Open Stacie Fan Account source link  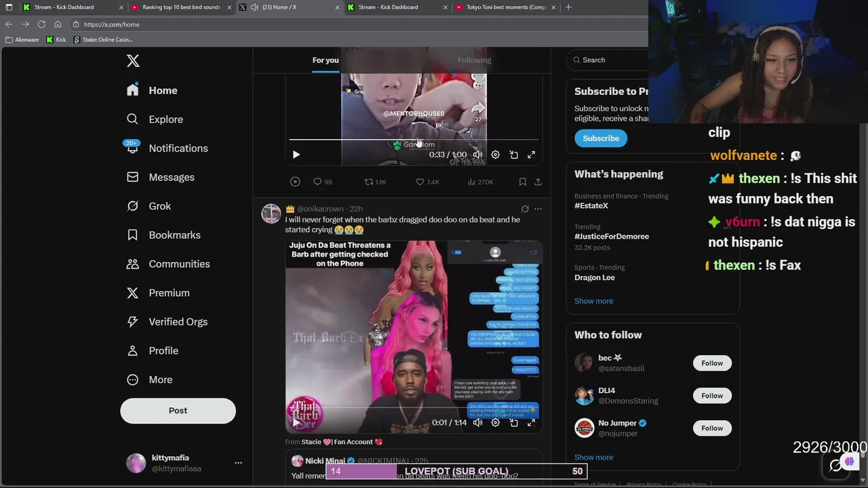pyautogui.click(x=342, y=442)
